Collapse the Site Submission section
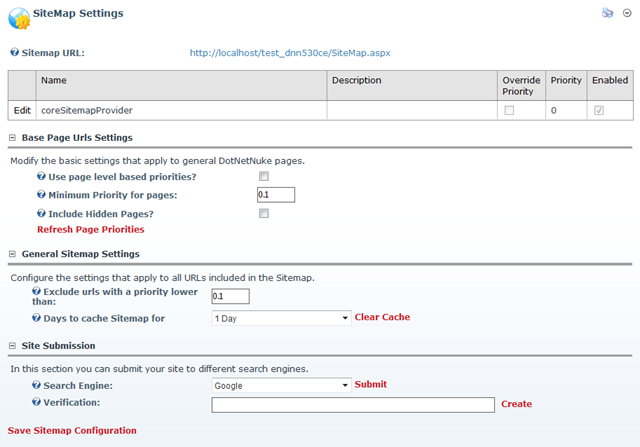 (x=12, y=346)
